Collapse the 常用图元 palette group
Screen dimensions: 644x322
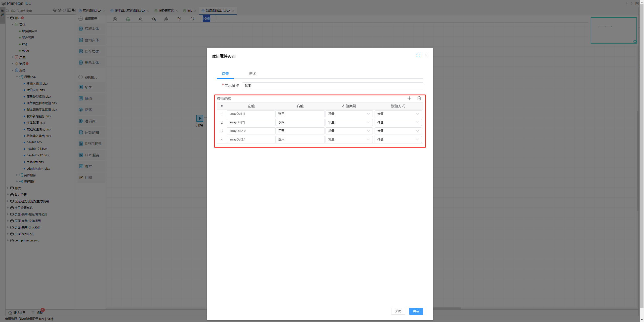point(80,19)
